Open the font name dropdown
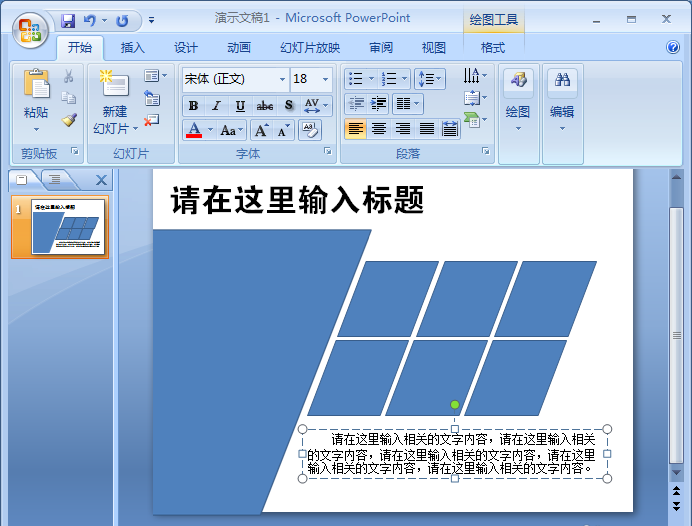This screenshot has height=526, width=692. pos(281,79)
